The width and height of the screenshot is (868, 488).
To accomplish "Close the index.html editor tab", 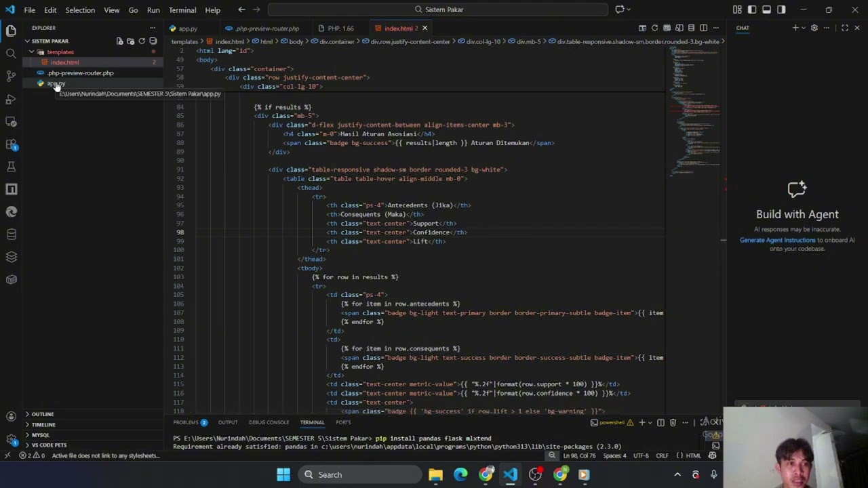I will (425, 28).
